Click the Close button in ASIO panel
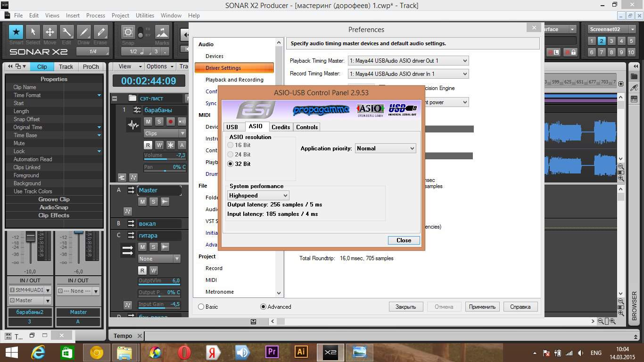 pos(404,240)
